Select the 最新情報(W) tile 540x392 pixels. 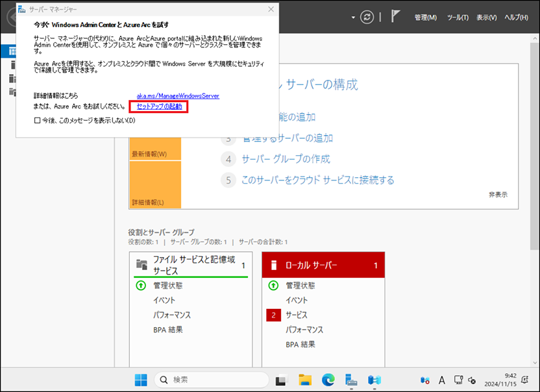(155, 149)
